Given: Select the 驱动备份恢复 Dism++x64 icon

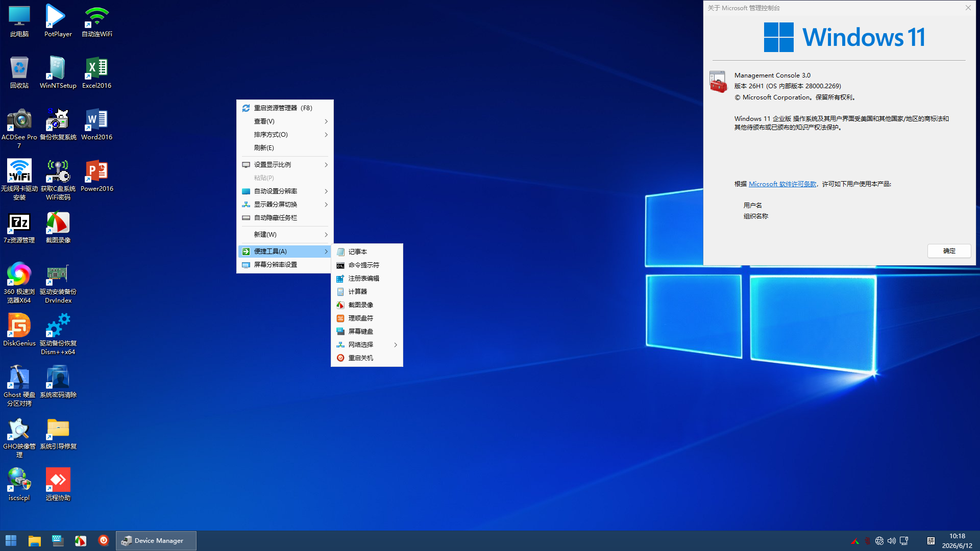Looking at the screenshot, I should pyautogui.click(x=58, y=334).
